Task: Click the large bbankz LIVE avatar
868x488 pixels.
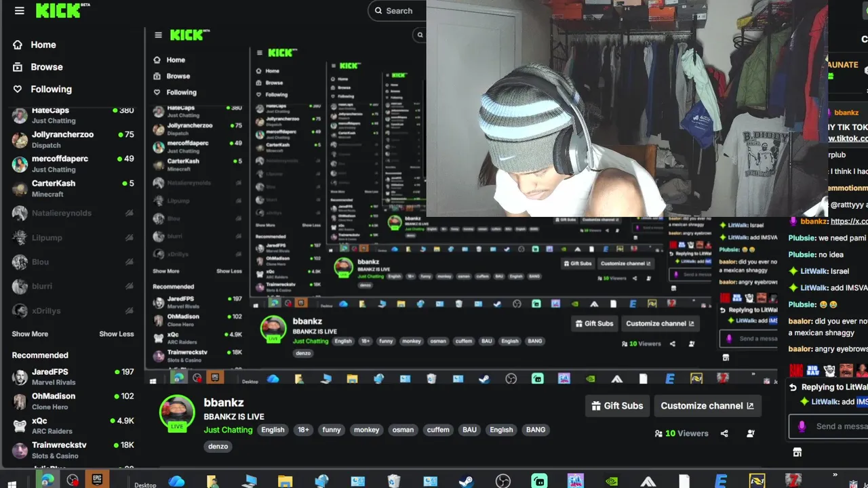Action: pyautogui.click(x=177, y=413)
